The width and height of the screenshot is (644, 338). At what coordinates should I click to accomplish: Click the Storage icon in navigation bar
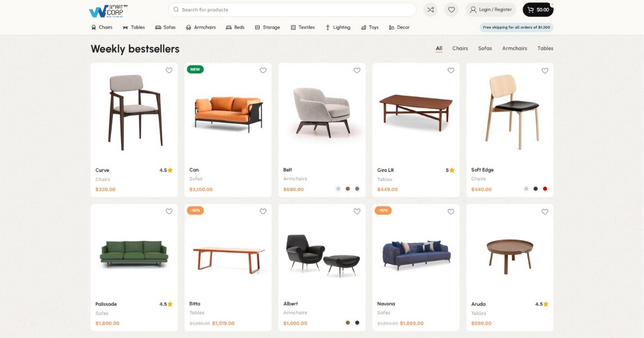pyautogui.click(x=258, y=27)
